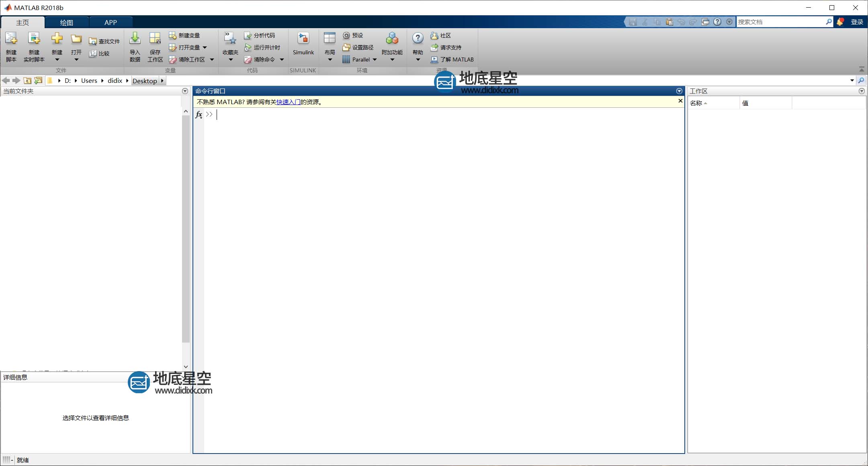
Task: Click Users in the path bar
Action: pos(89,81)
